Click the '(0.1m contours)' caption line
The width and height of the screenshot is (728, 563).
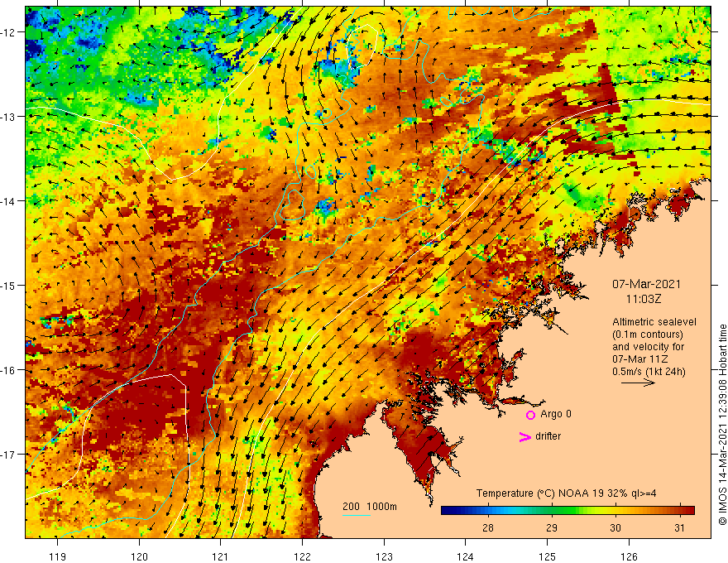tap(648, 334)
